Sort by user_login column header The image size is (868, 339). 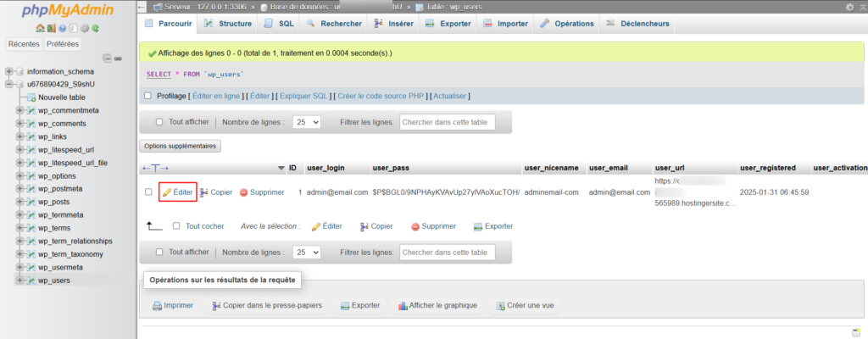point(325,168)
